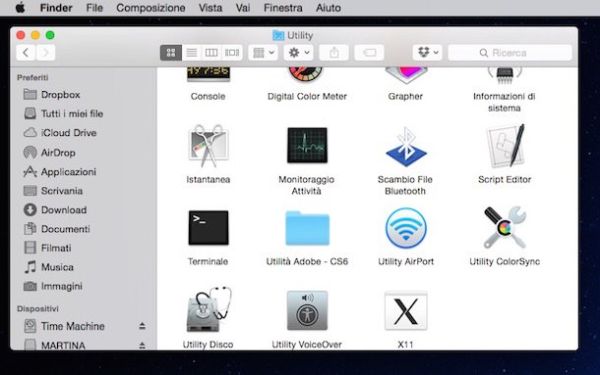Switch to Cover Flow view

point(232,52)
